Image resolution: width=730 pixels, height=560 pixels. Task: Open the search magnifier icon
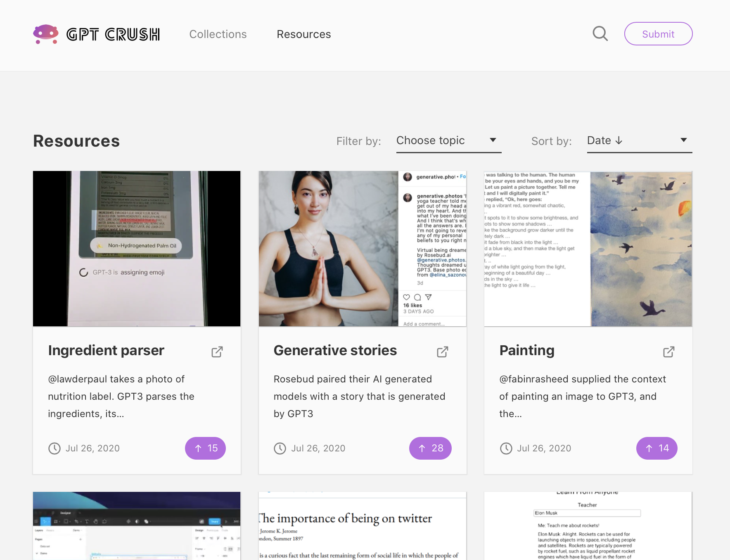click(x=600, y=34)
